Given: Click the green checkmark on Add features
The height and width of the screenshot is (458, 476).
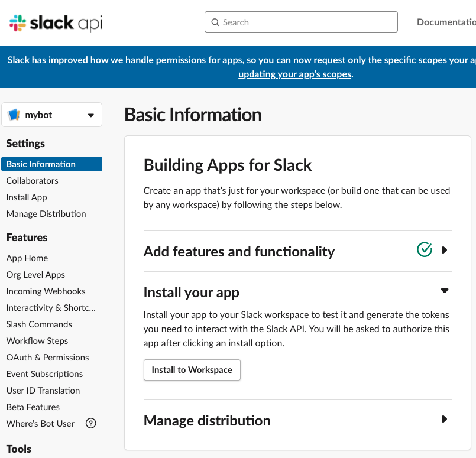Looking at the screenshot, I should 424,250.
